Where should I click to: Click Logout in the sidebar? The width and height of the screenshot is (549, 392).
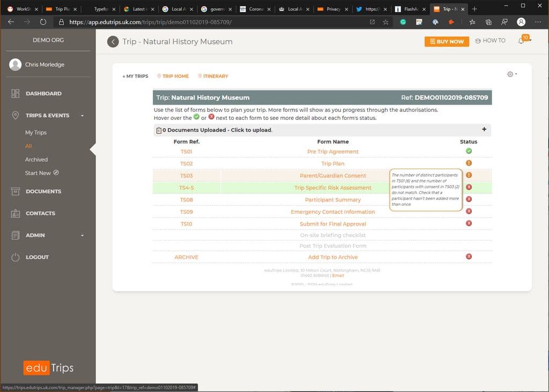37,257
